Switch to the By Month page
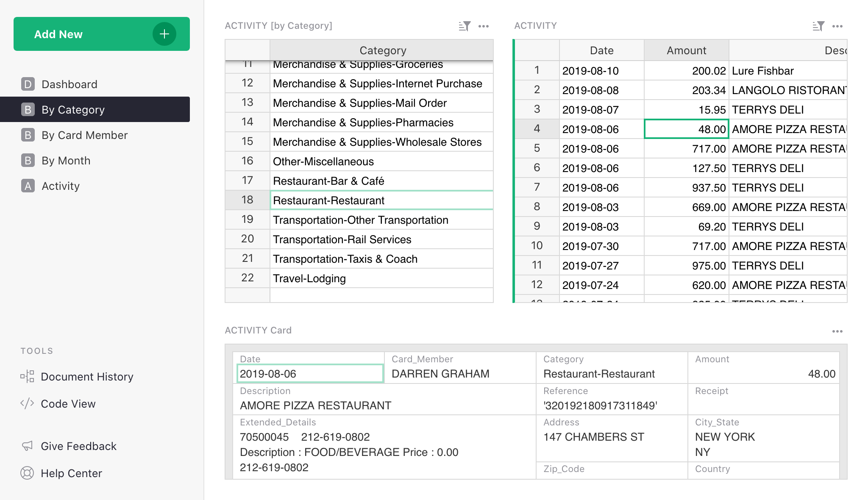Viewport: 868px width, 500px height. pyautogui.click(x=66, y=161)
